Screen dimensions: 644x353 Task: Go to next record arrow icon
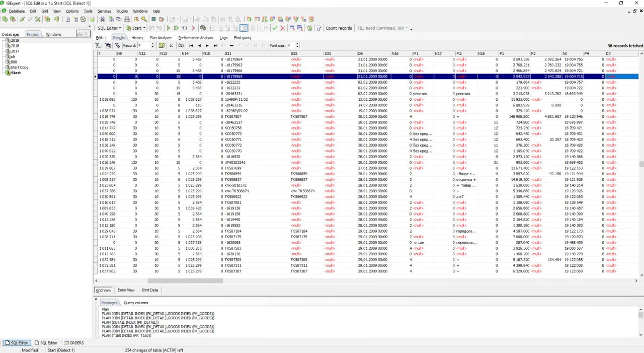(207, 45)
